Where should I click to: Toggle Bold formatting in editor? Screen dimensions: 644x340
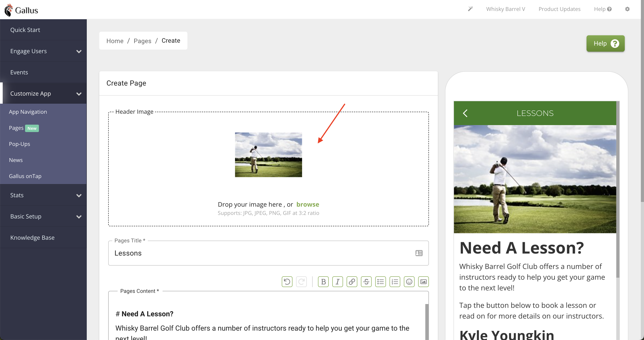point(323,281)
